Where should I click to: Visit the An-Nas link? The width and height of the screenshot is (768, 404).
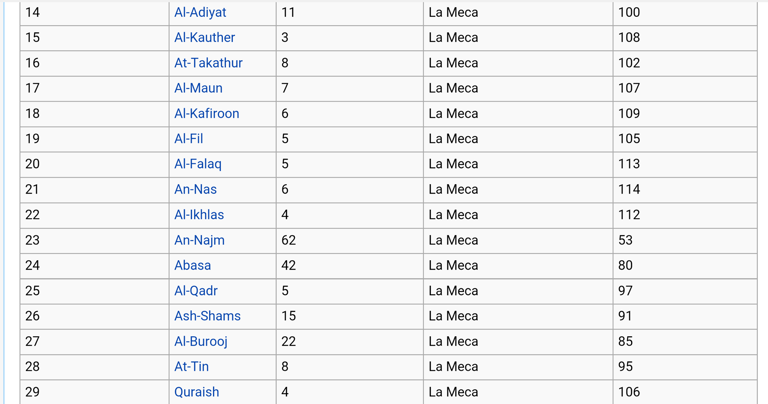tap(195, 190)
